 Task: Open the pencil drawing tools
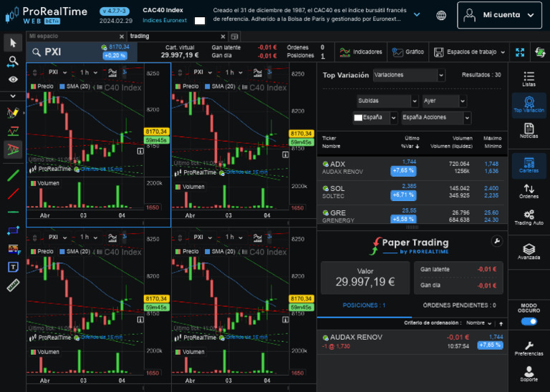point(13,113)
